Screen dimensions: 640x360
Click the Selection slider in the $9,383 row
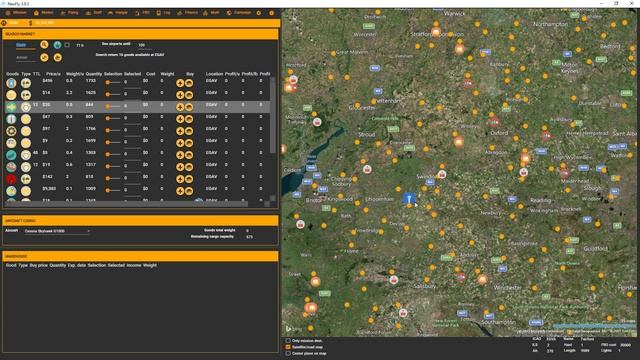(x=113, y=190)
